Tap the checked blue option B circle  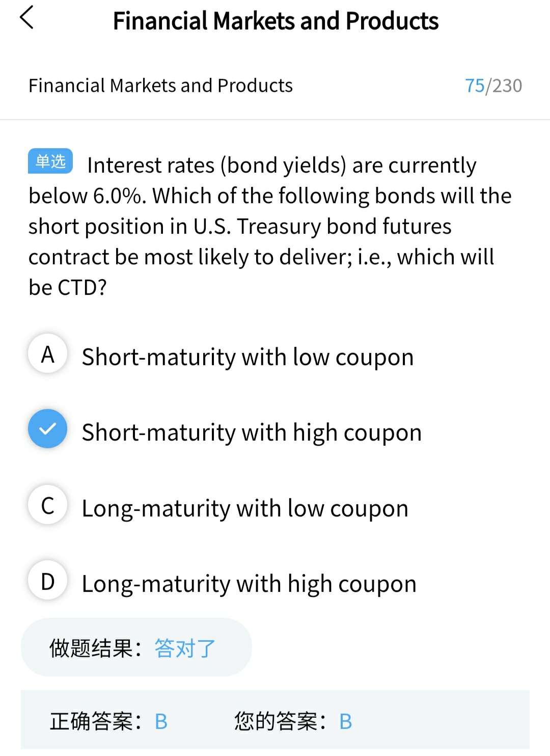pos(47,429)
